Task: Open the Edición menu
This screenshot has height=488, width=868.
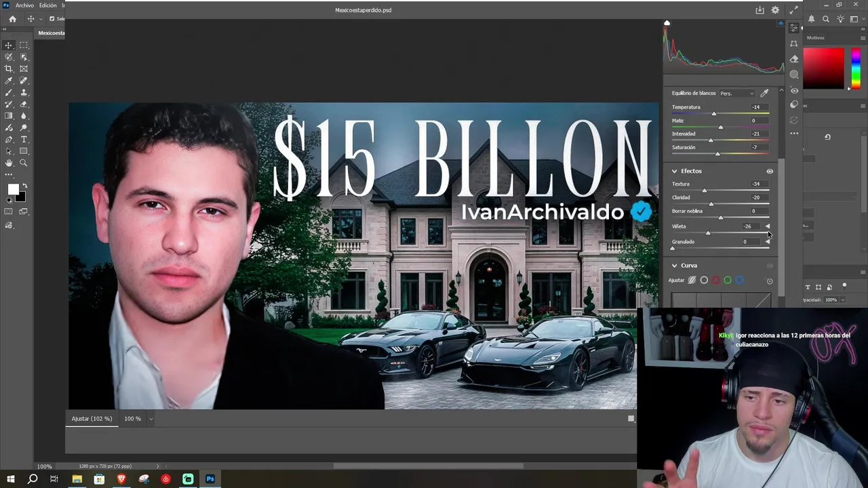Action: (x=48, y=5)
